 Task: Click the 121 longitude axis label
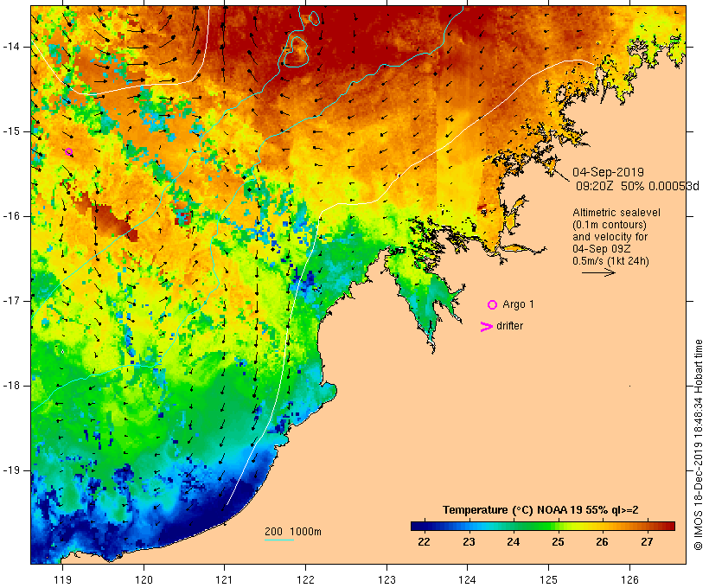(224, 579)
